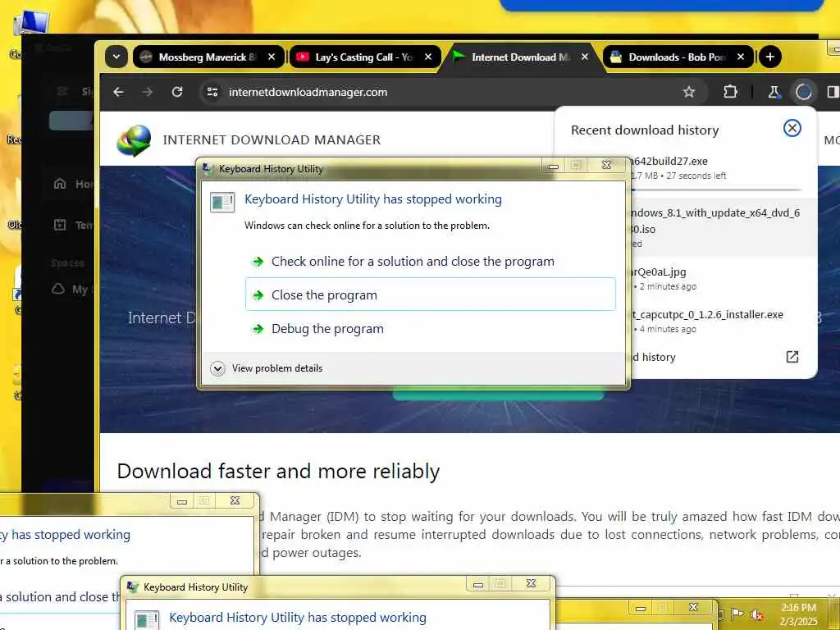The height and width of the screenshot is (630, 840).
Task: Click the cloud My icon in the dark sidebar
Action: [58, 289]
